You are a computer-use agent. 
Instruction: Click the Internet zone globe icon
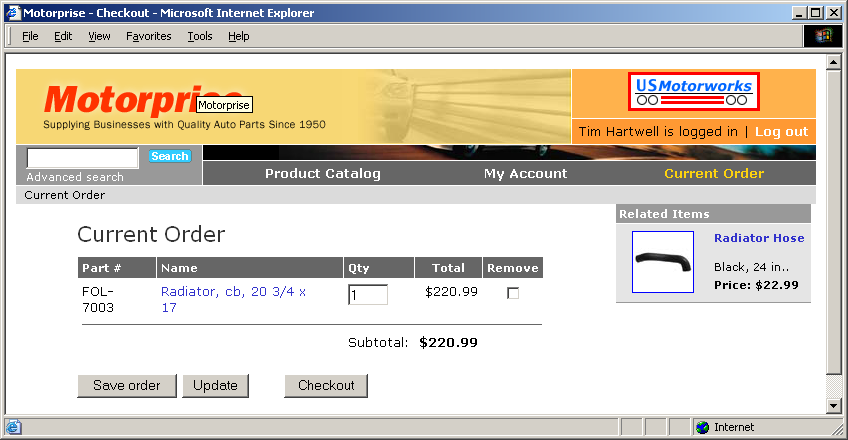click(x=703, y=427)
